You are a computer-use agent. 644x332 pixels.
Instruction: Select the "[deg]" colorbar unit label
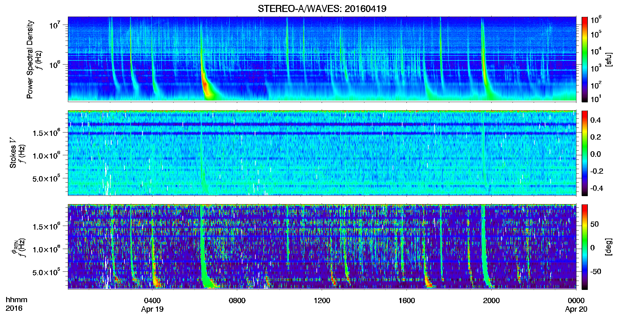609,247
